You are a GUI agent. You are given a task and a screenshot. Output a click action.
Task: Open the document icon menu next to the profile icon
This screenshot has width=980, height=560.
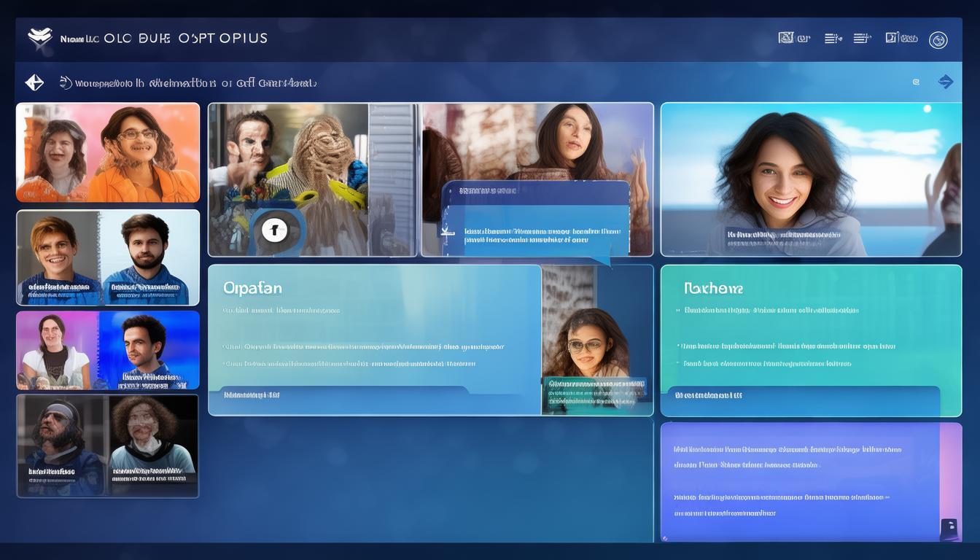pyautogui.click(x=901, y=38)
